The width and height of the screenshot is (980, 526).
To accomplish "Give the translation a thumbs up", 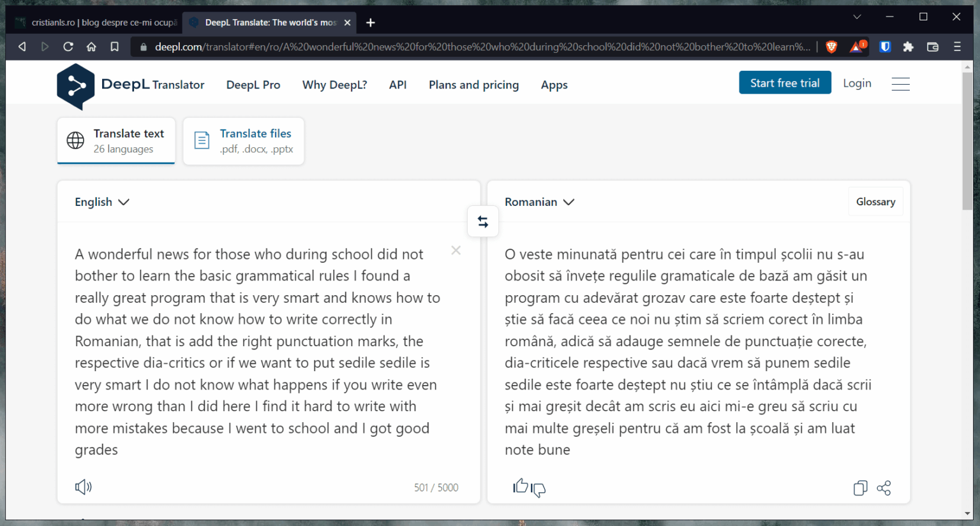I will point(521,486).
